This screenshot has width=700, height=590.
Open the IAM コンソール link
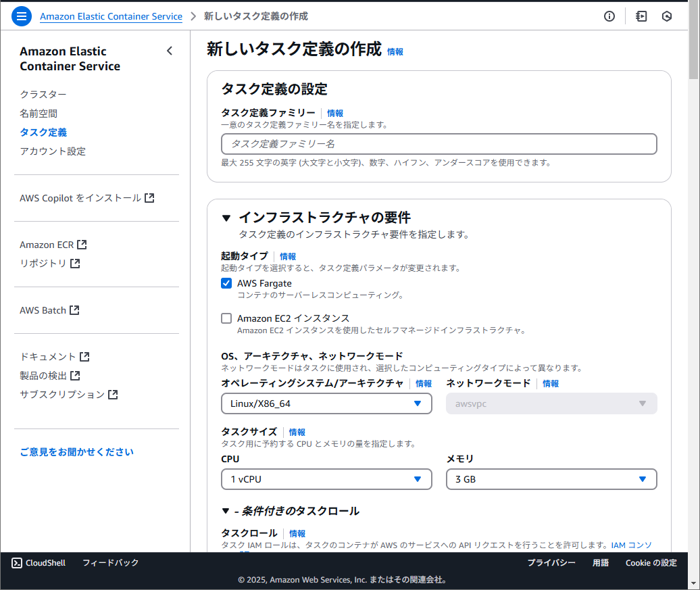coord(632,545)
